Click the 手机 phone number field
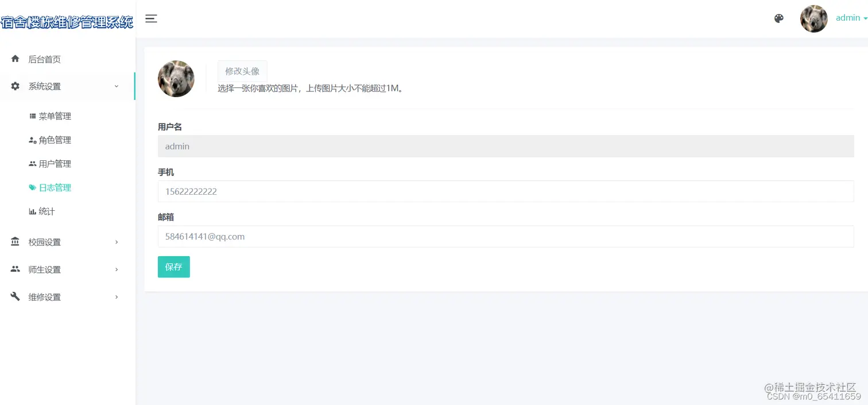This screenshot has height=405, width=868. [506, 191]
